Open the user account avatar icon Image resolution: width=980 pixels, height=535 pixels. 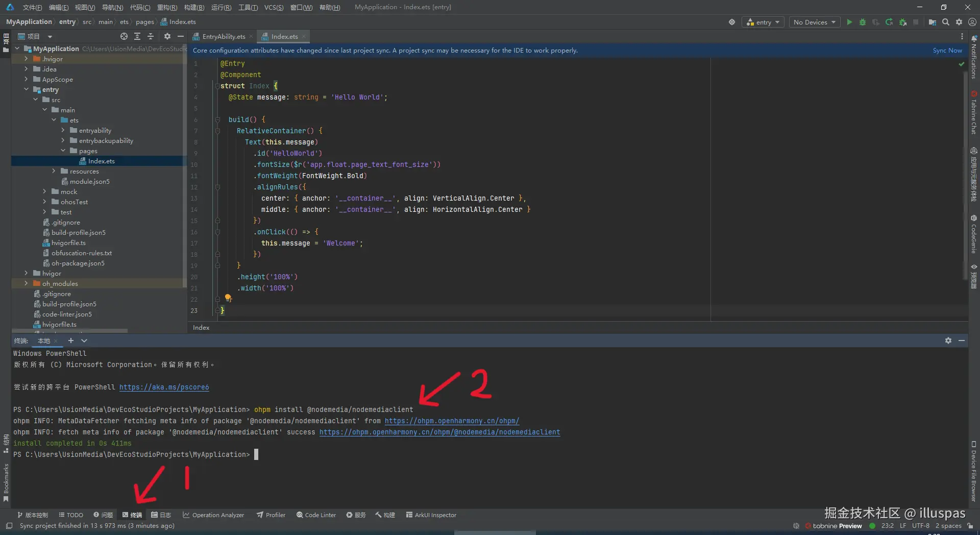click(972, 22)
